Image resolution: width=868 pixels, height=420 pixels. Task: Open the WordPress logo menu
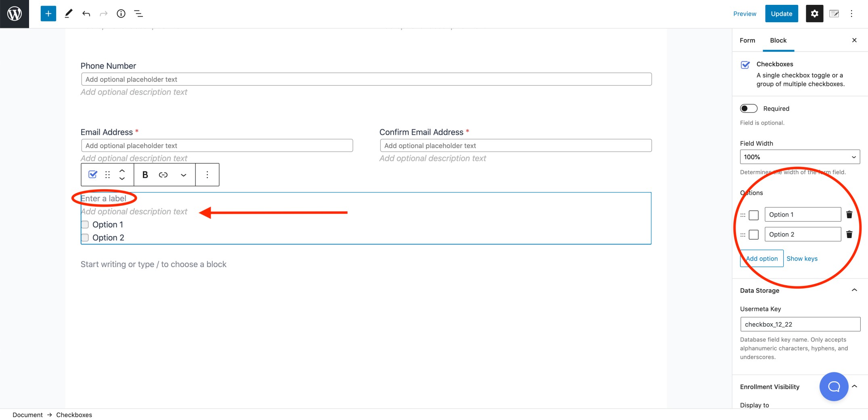coord(15,14)
